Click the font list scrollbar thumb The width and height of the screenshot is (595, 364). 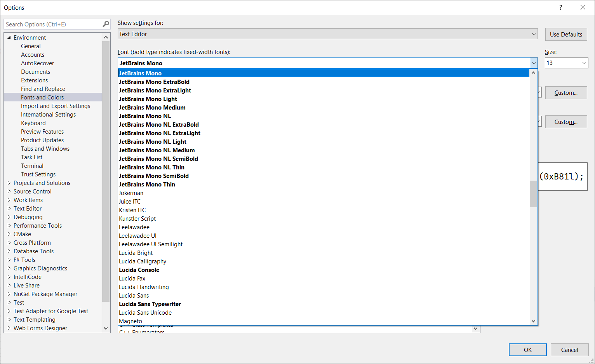pyautogui.click(x=533, y=194)
